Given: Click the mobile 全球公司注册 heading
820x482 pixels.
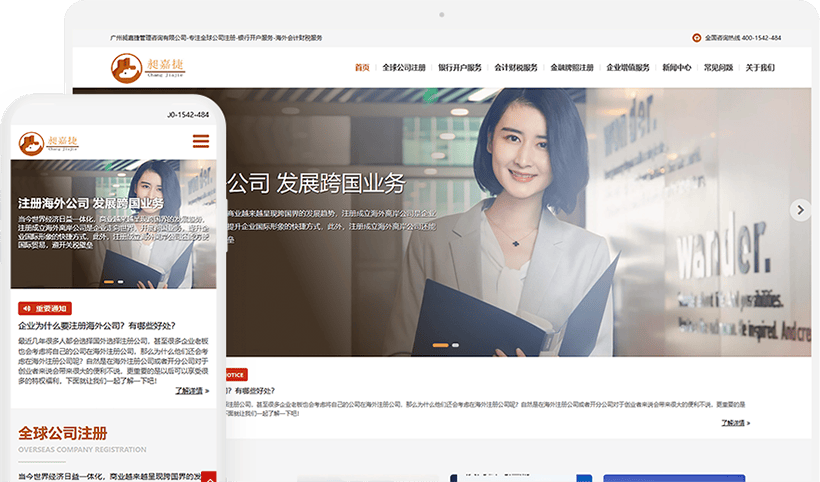Looking at the screenshot, I should pyautogui.click(x=63, y=433).
